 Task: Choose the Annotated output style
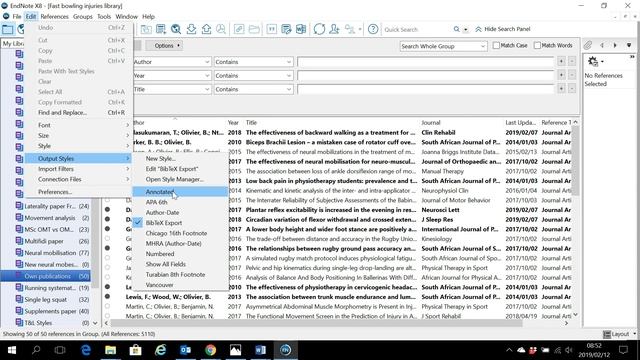tap(180, 191)
